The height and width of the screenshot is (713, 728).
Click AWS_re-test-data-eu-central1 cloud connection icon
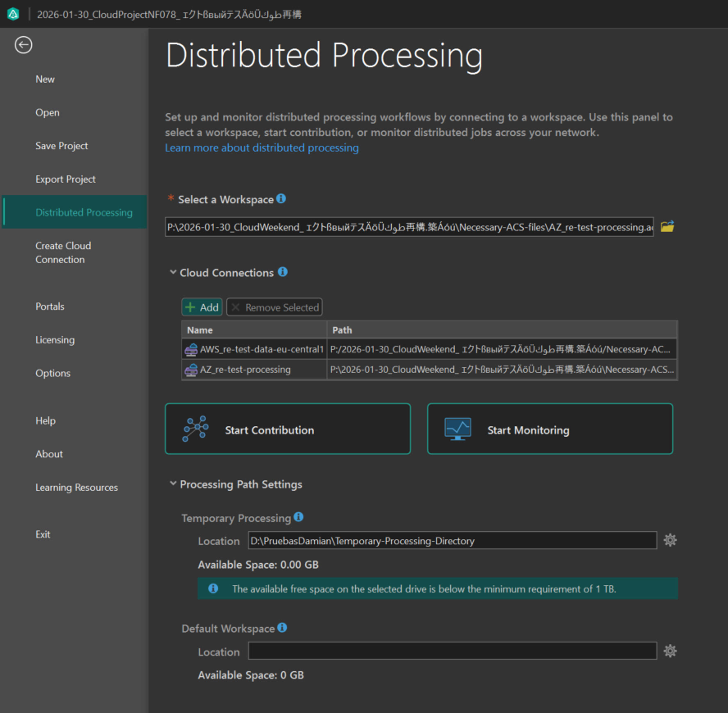pyautogui.click(x=191, y=350)
